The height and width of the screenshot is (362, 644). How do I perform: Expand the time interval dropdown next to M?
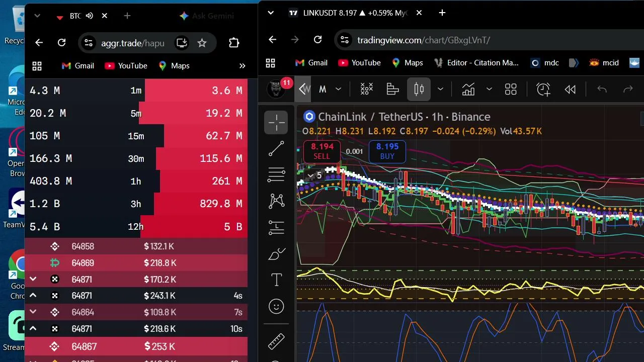[339, 89]
